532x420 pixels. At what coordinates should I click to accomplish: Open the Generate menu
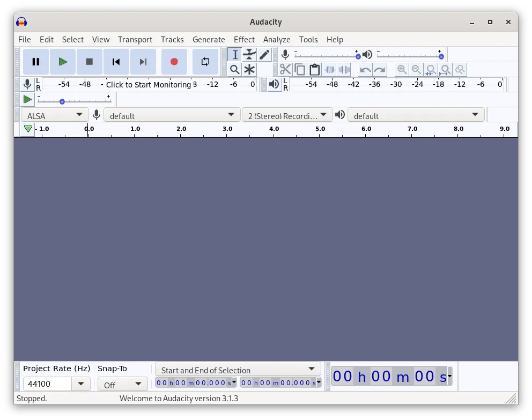tap(209, 39)
